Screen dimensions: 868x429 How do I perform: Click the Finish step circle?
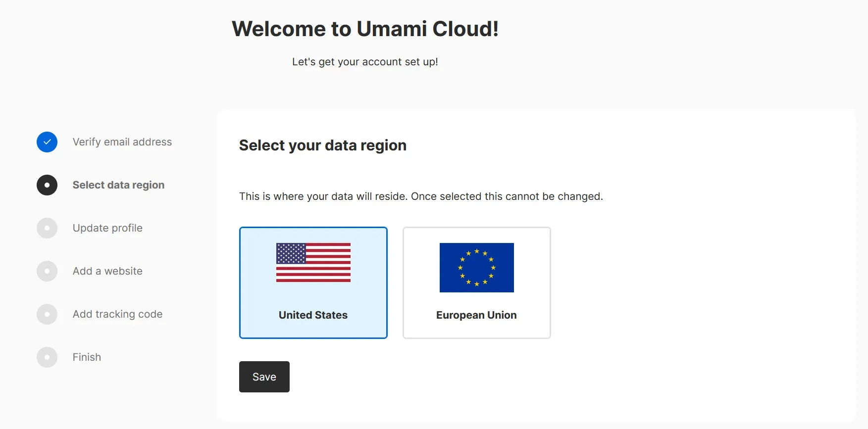tap(47, 357)
